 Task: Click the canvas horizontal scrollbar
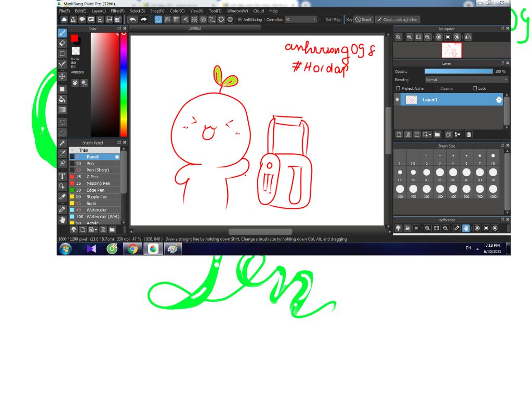[x=260, y=232]
